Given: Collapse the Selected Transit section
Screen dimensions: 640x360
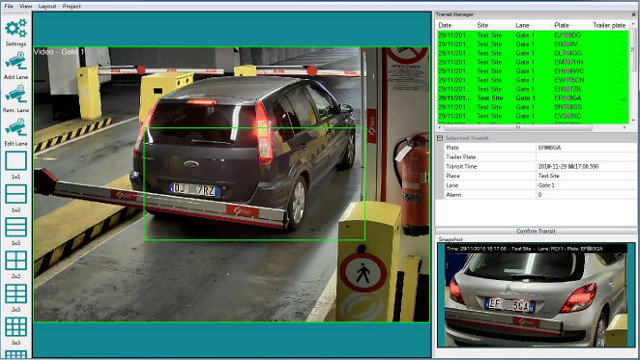Looking at the screenshot, I should [x=440, y=138].
